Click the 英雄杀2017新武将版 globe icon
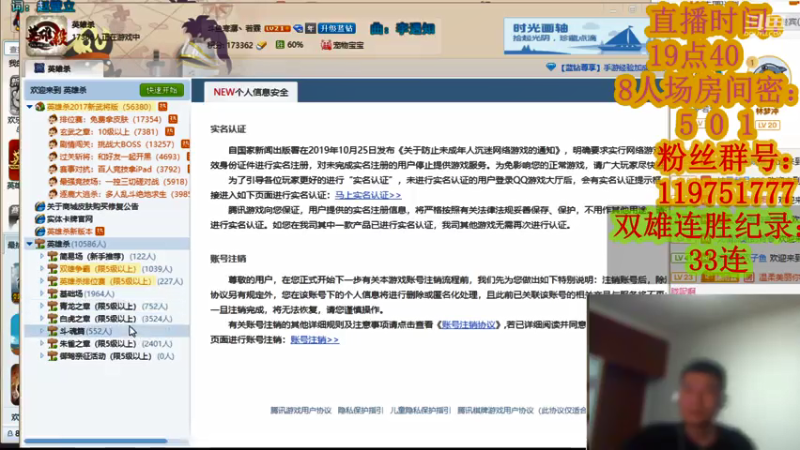This screenshot has width=800, height=450. pyautogui.click(x=40, y=107)
